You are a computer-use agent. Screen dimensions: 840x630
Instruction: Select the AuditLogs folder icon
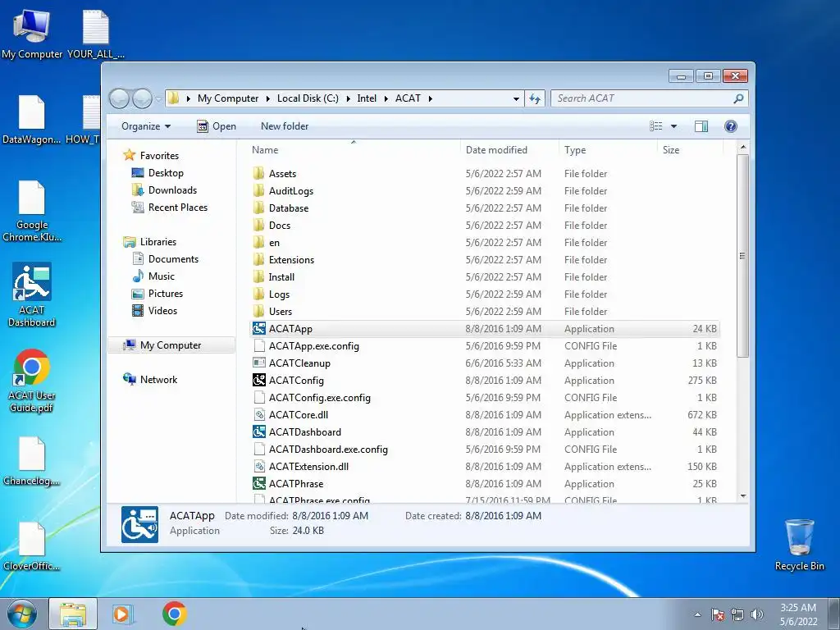click(259, 190)
